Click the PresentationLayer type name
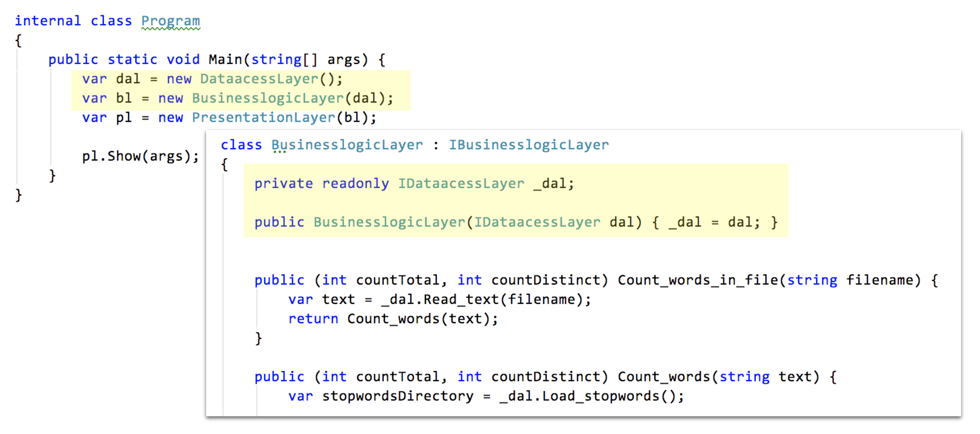The image size is (980, 434). (263, 118)
